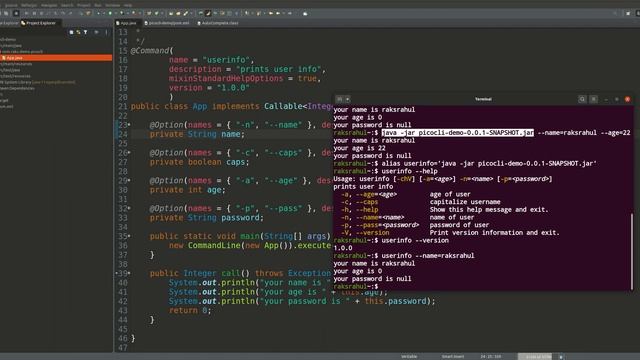Open the Navigate menu
640x360 pixels.
pos(49,5)
